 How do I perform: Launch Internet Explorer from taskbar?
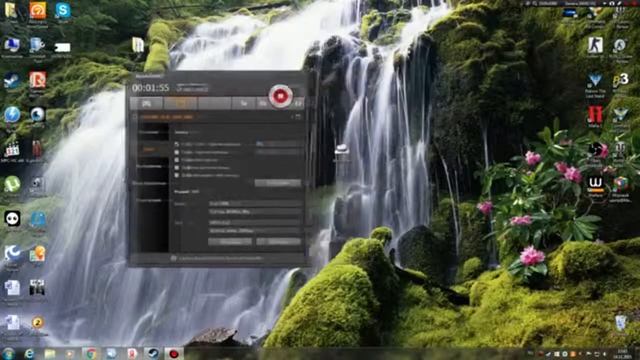(29, 354)
